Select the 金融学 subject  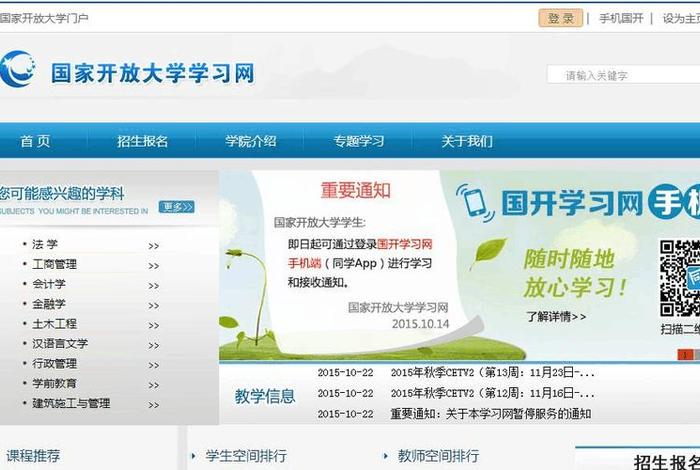point(49,304)
